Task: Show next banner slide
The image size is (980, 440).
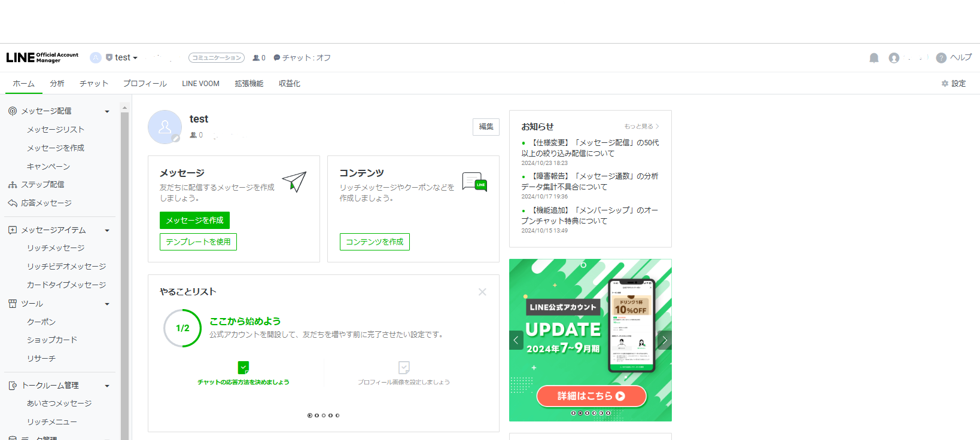Action: coord(665,340)
